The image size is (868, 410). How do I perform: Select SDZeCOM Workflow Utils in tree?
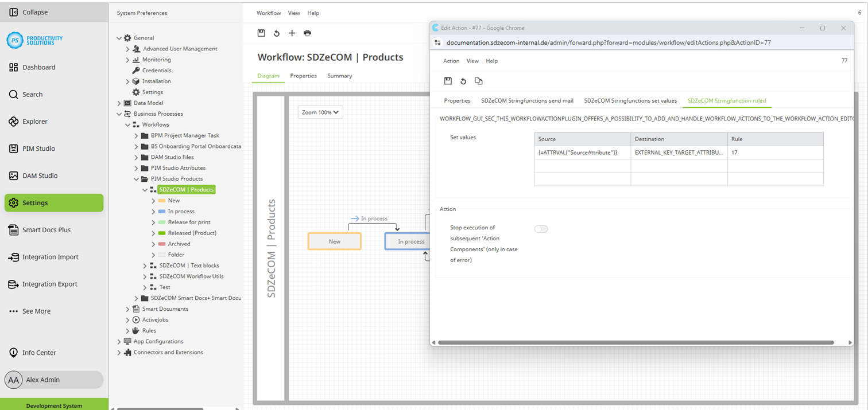(191, 276)
